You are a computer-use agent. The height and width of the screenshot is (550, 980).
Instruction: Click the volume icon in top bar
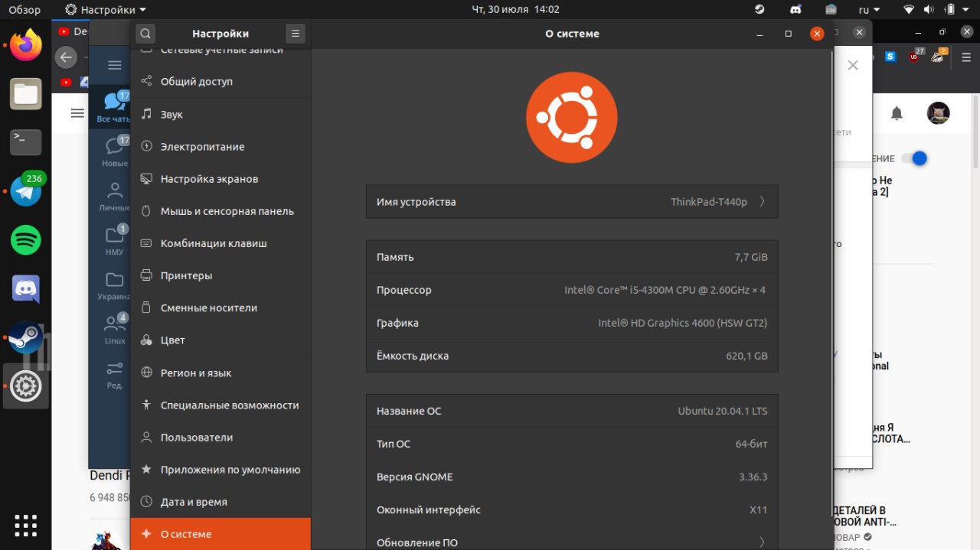pos(930,10)
